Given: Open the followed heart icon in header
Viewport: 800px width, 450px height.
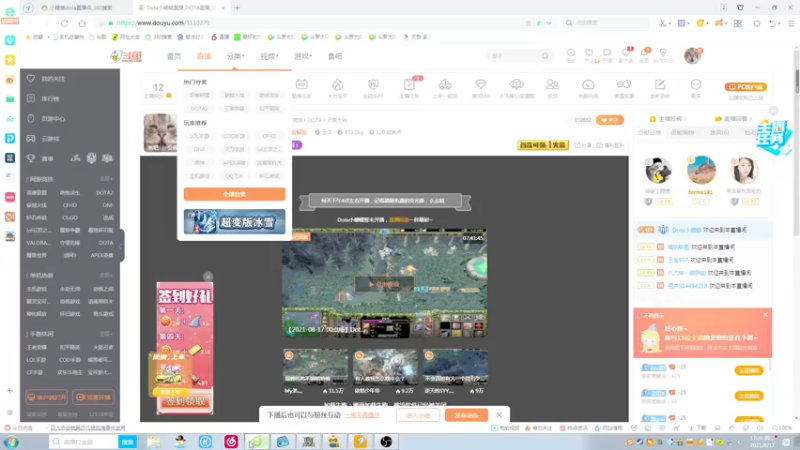Looking at the screenshot, I should pyautogui.click(x=589, y=55).
